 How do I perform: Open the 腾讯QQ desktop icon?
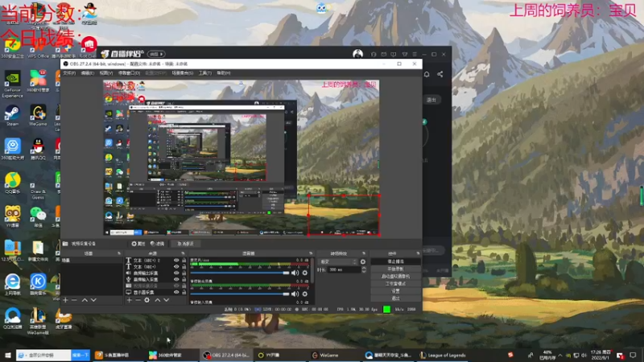[38, 149]
